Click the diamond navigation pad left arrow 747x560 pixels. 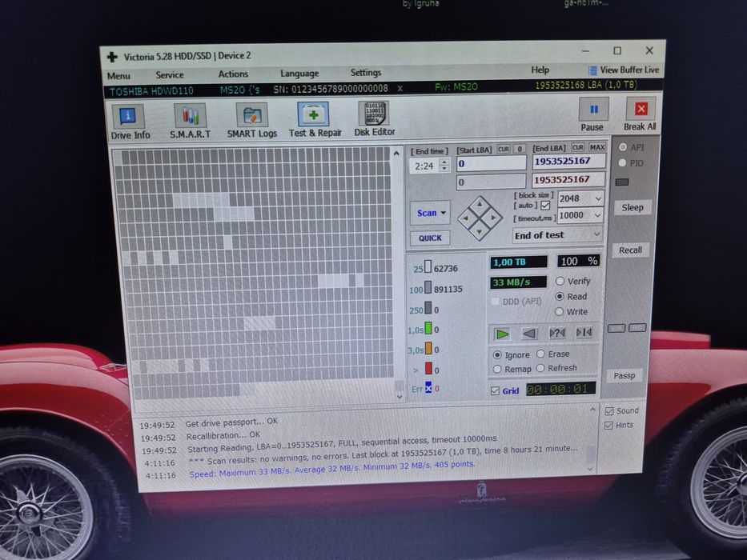click(465, 218)
